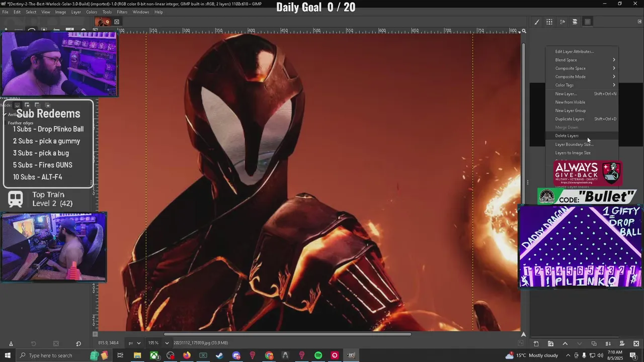Open the Edit menu

point(17,12)
